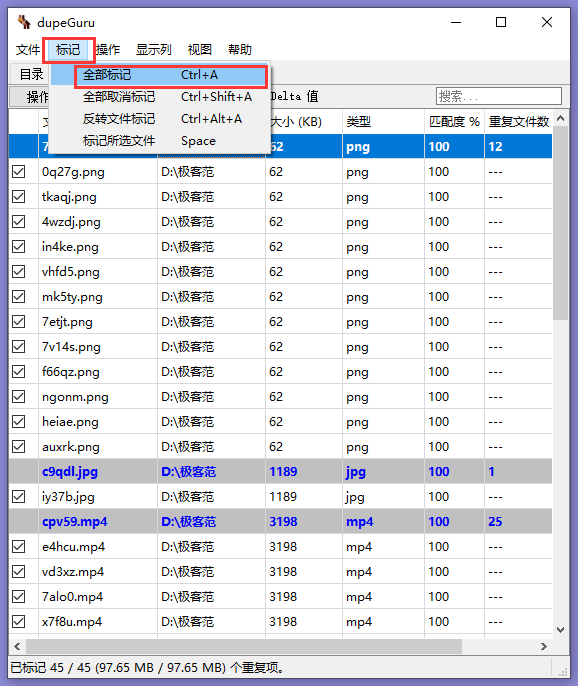Screen dimensions: 578x686
Task: Click the horizontal scroll left arrow
Action: [x=17, y=646]
